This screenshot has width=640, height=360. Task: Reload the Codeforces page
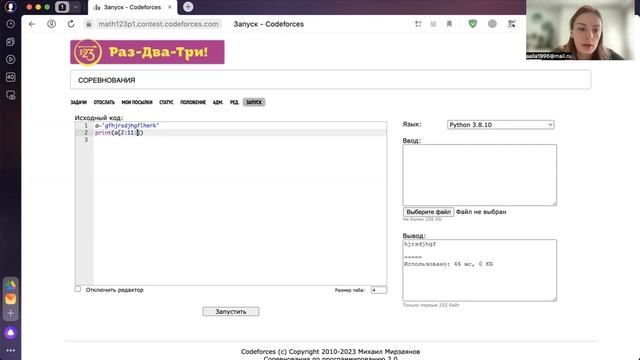(x=71, y=24)
